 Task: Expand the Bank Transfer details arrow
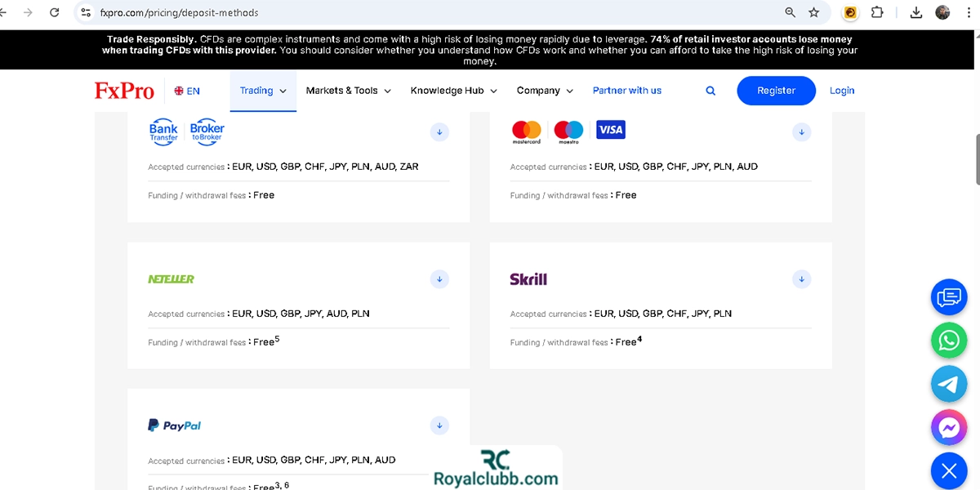439,132
